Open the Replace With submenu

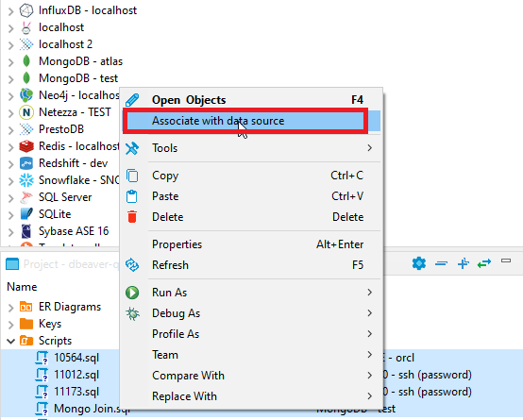click(251, 396)
